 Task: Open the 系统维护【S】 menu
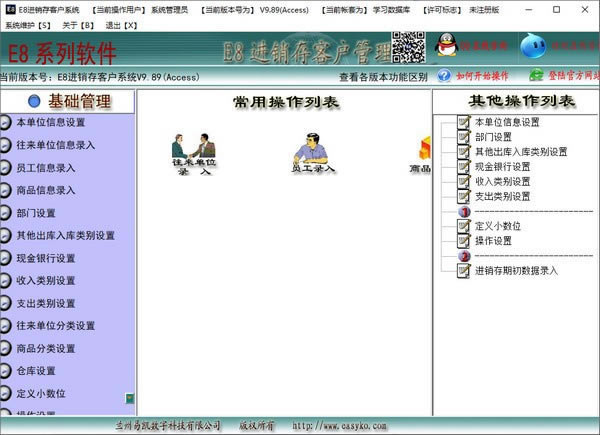click(28, 26)
